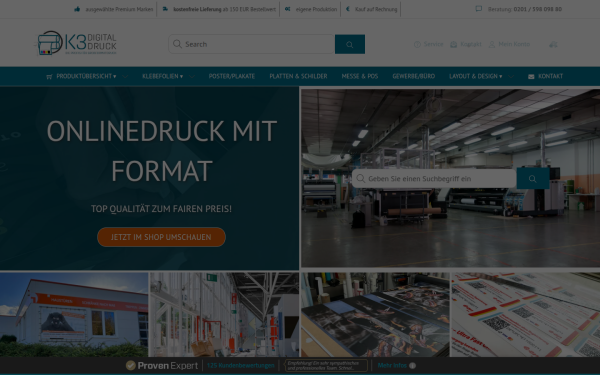600x375 pixels.
Task: Expand the Produktübersicht chevron
Action: point(125,77)
